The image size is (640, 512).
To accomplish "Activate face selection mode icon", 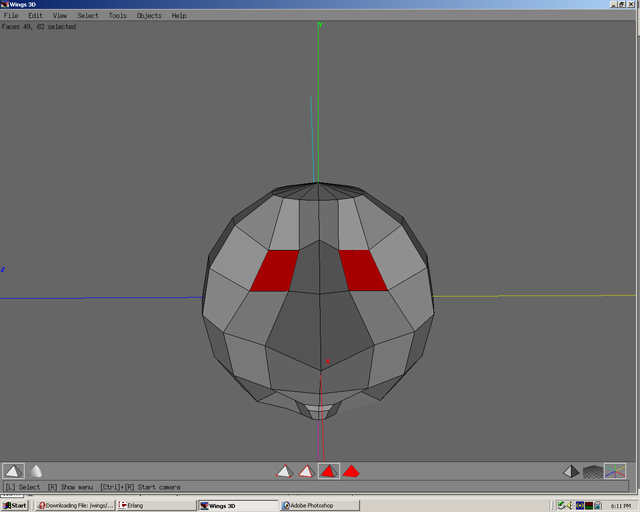I will [329, 471].
